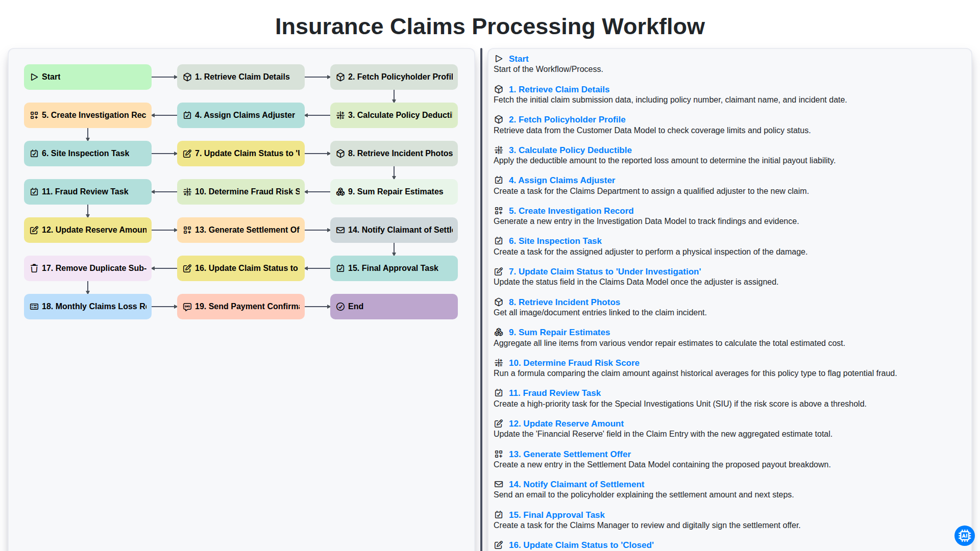Click the trash icon on Remove Duplicate Sub node
The width and height of the screenshot is (980, 551).
[x=34, y=268]
